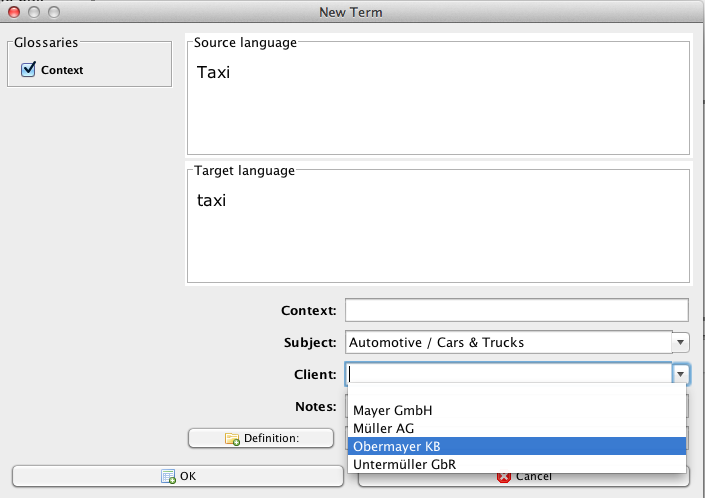Click the Target language text area
Viewport: 705px width, 498px height.
[x=438, y=228]
